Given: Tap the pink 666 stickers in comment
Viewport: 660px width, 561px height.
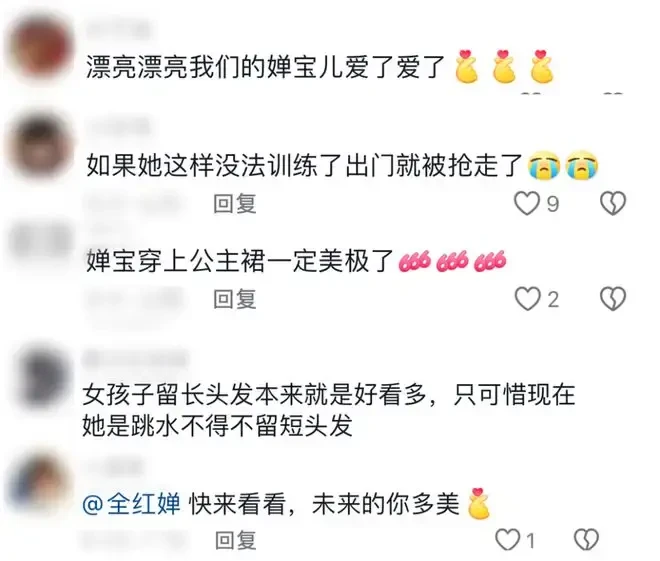Looking at the screenshot, I should tap(452, 261).
